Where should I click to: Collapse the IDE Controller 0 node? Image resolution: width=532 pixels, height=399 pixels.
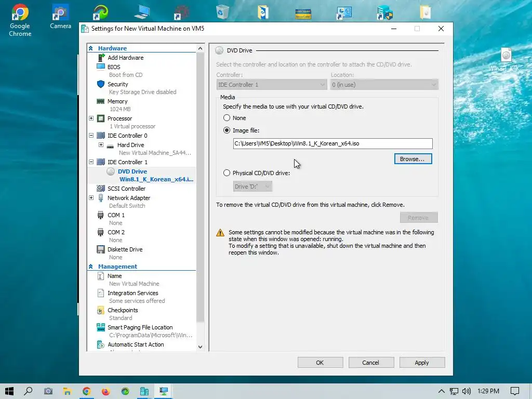pyautogui.click(x=91, y=136)
